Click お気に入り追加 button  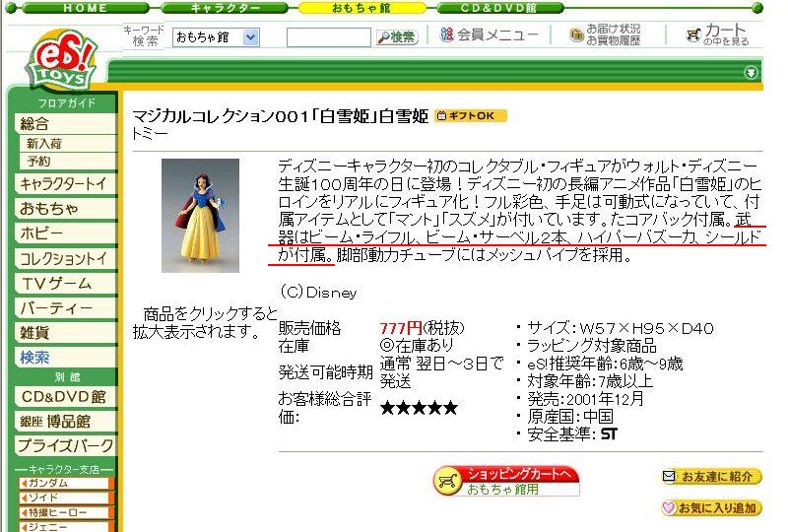coord(711,508)
